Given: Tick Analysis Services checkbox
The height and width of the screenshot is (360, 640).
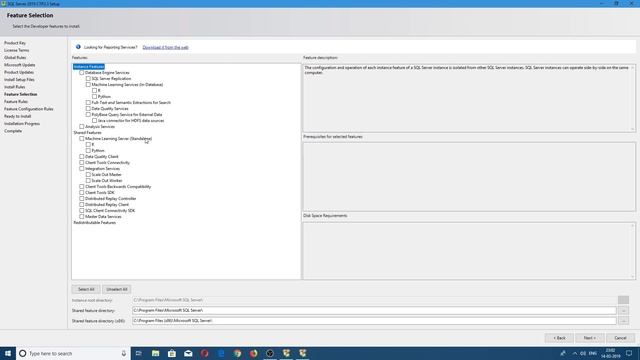Looking at the screenshot, I should click(82, 127).
